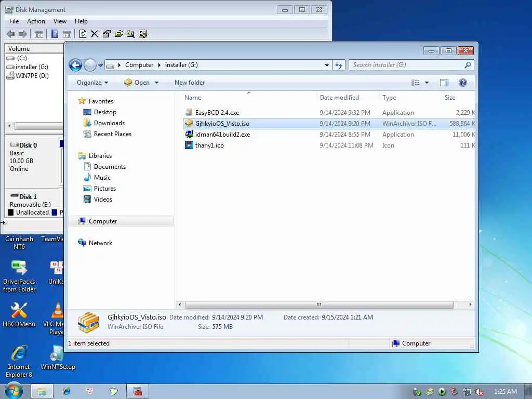Screen dimensions: 532x399
Task: Click the Back arrow in Disk Management toolbar
Action: (11, 34)
